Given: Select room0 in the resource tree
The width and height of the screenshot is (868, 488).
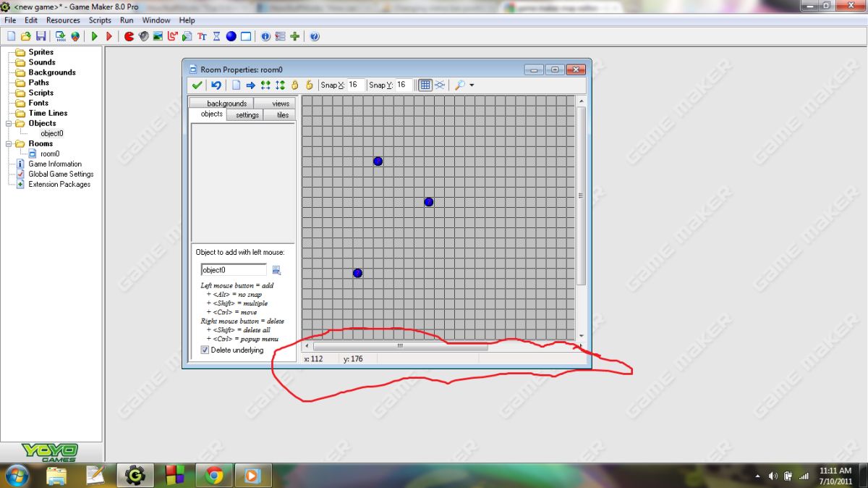Looking at the screenshot, I should [x=50, y=153].
